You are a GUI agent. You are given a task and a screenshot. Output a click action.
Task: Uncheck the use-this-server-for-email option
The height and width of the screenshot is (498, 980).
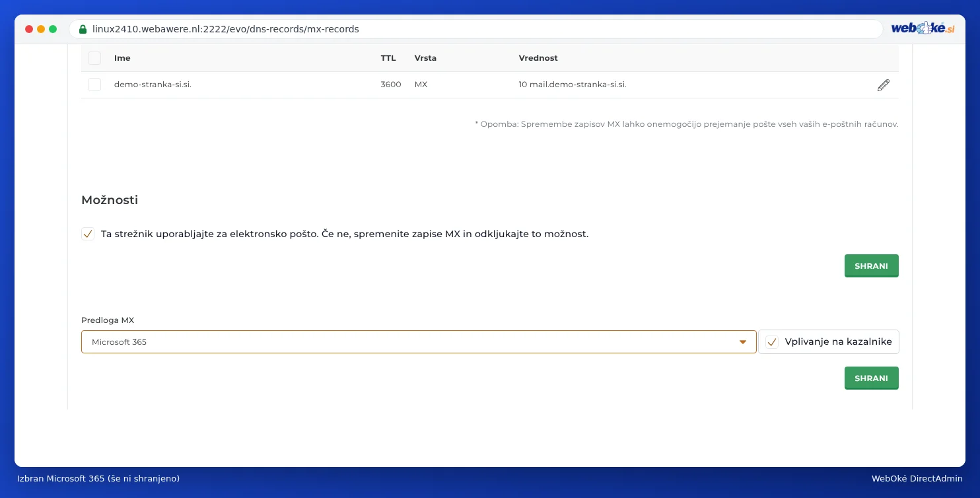(x=88, y=234)
